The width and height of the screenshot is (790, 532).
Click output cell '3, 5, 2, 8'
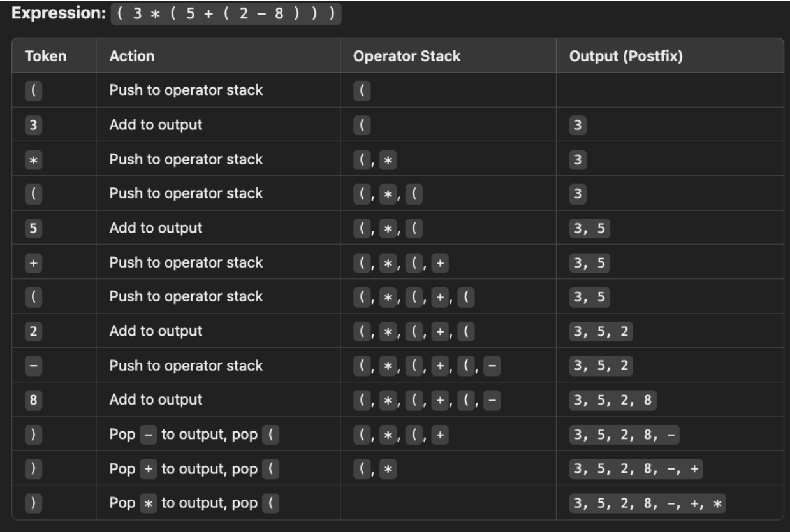613,400
